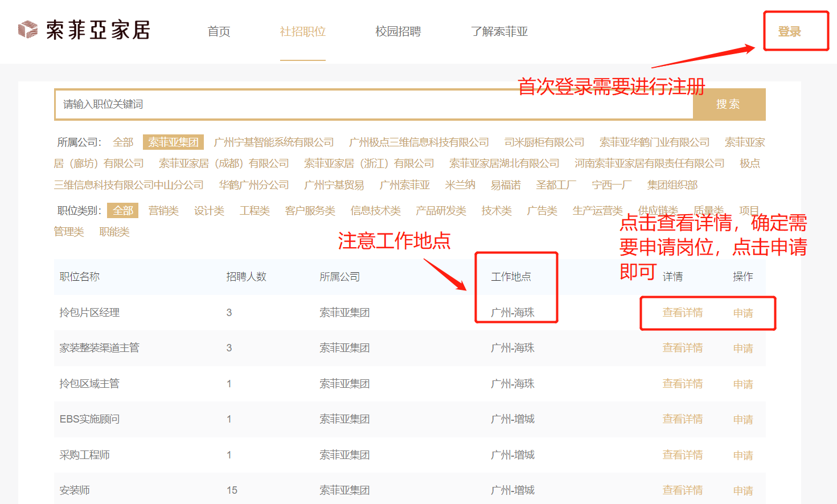View details of the 拎包区域主管 job

[x=683, y=384]
